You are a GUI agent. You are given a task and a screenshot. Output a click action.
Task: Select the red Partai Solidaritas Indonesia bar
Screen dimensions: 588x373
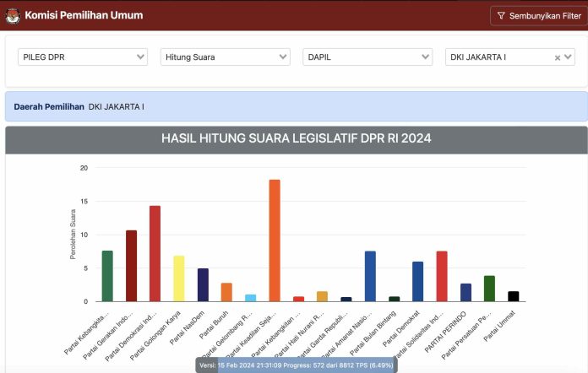[x=442, y=277]
